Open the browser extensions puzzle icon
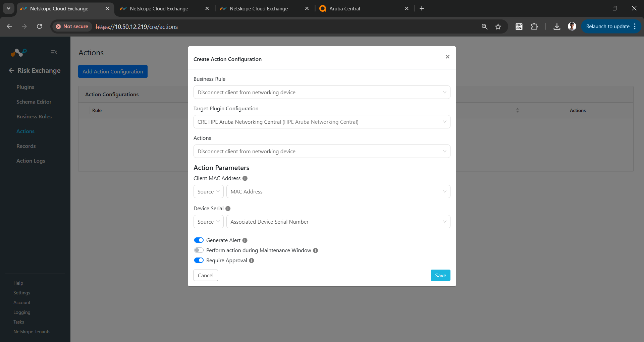Image resolution: width=644 pixels, height=342 pixels. (x=534, y=26)
